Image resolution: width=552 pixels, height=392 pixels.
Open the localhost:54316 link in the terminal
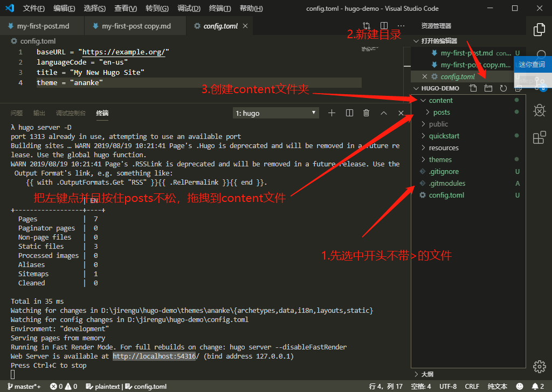(154, 356)
